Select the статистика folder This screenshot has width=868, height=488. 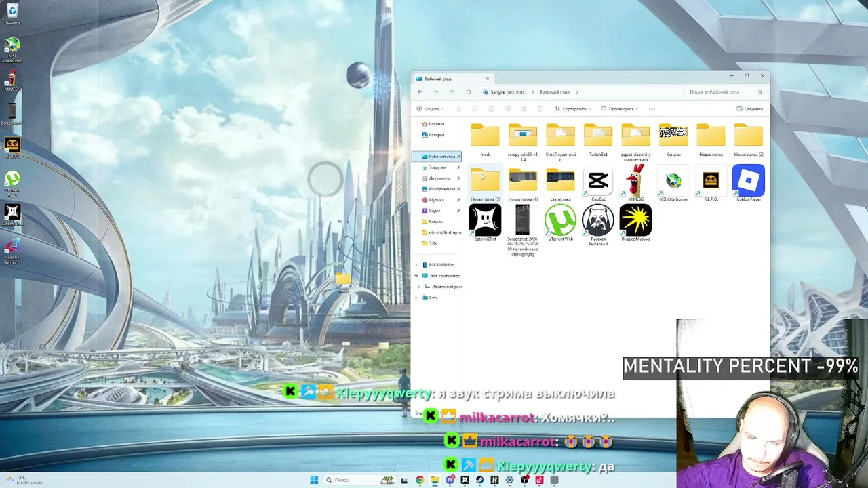point(560,184)
